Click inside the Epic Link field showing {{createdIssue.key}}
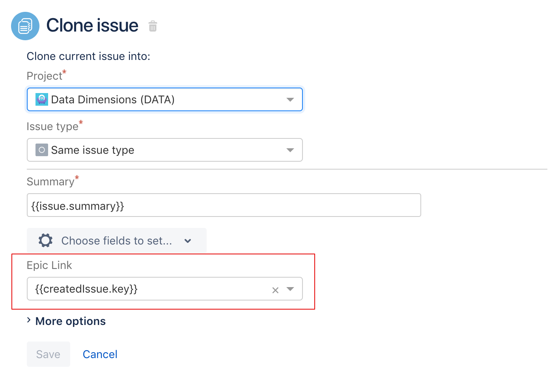Viewport: 560px width, 392px height. point(150,289)
